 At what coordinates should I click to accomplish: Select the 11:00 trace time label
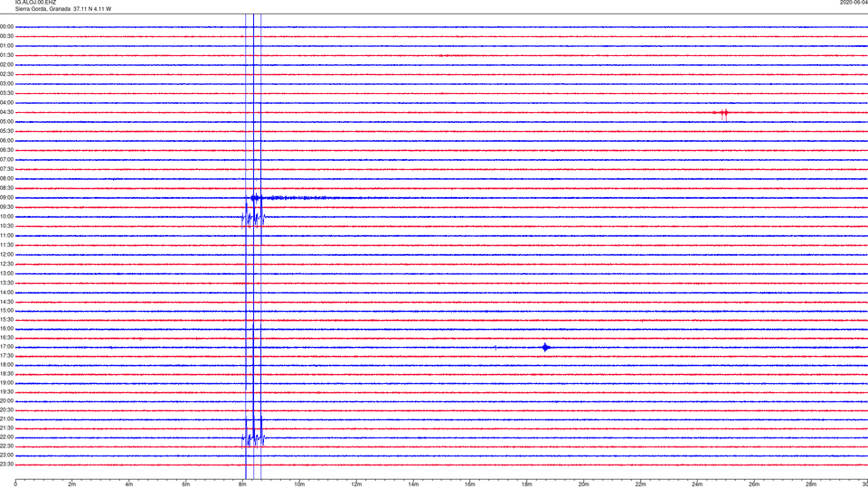7,236
